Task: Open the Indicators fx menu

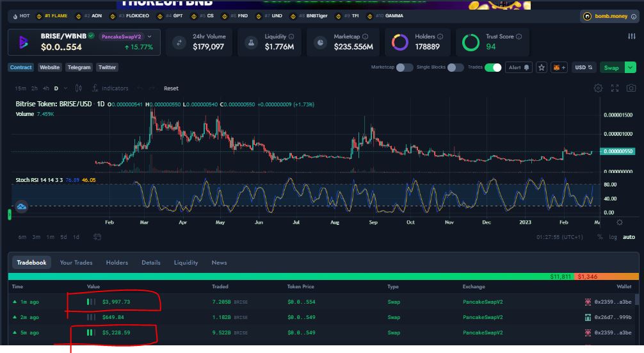Action: click(111, 88)
